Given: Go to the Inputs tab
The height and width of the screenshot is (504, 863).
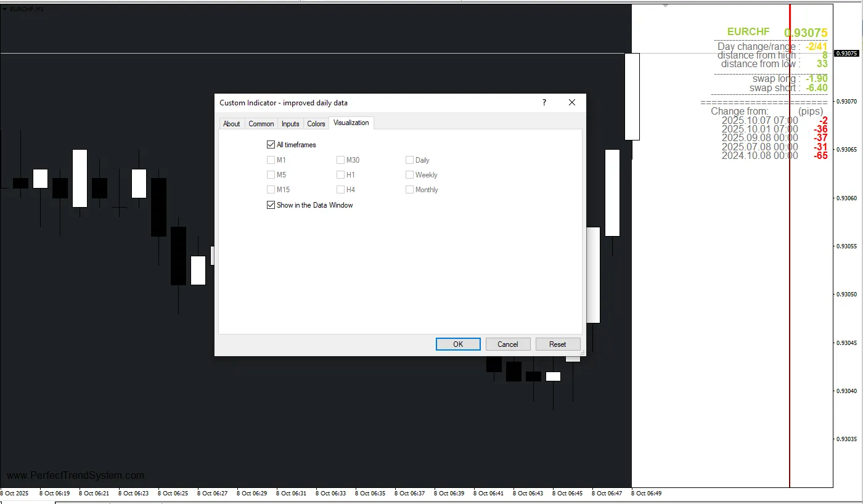Looking at the screenshot, I should pos(290,124).
